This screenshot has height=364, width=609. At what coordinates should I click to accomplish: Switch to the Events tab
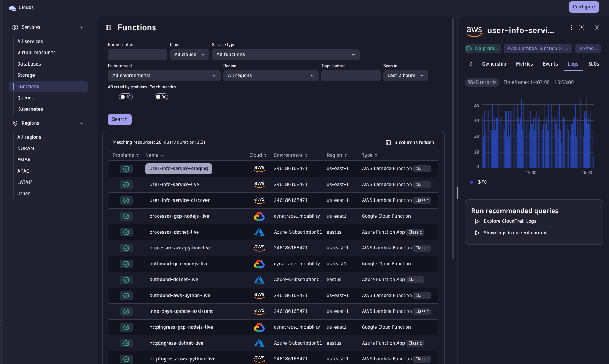pyautogui.click(x=550, y=64)
